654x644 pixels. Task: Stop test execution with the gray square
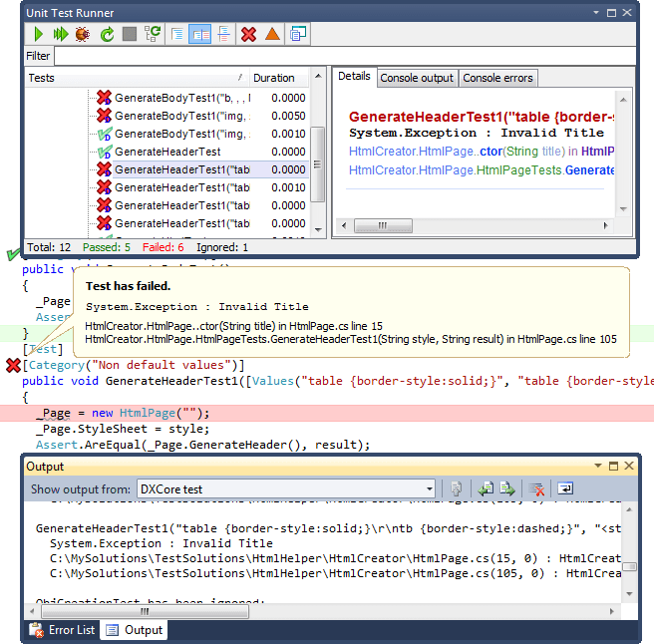(129, 34)
